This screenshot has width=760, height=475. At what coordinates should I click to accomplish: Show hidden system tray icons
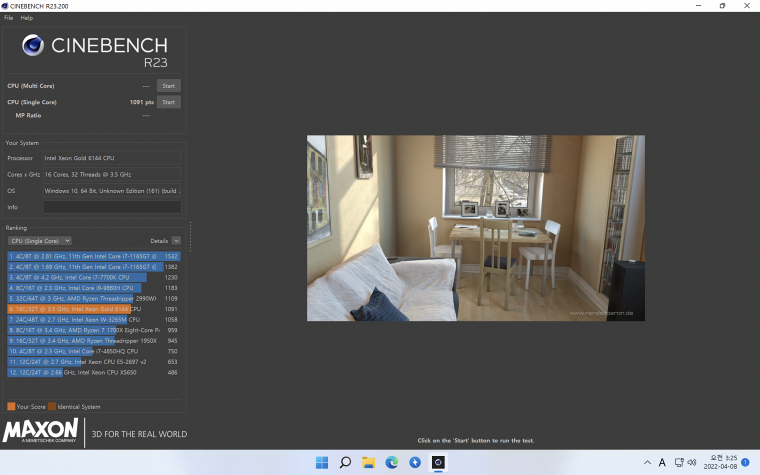coord(647,462)
